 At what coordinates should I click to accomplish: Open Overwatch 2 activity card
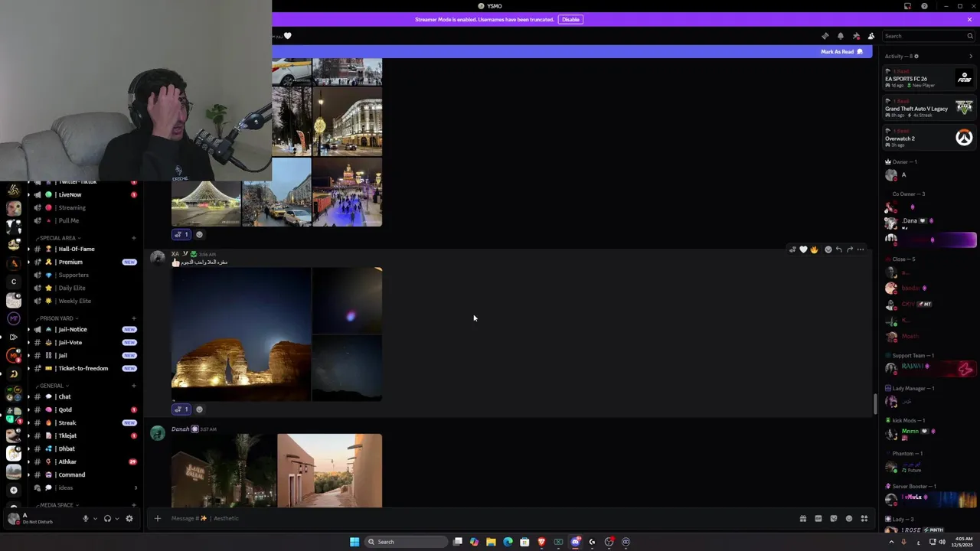click(929, 138)
